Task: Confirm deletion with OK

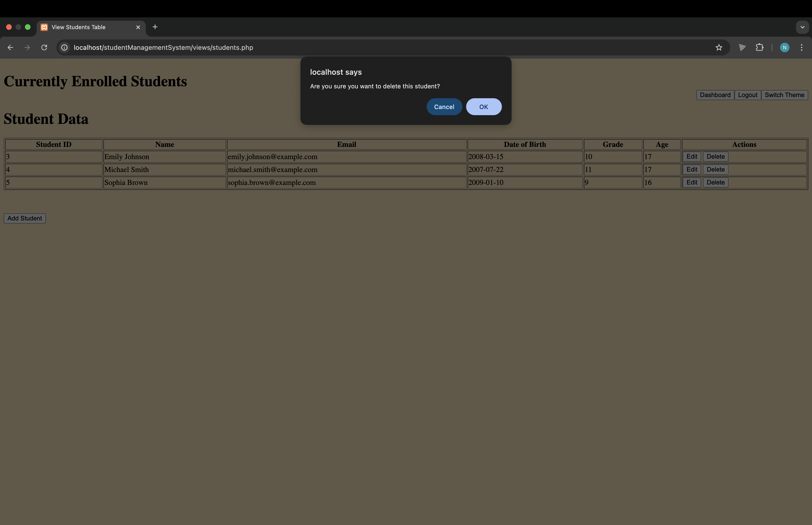Action: pyautogui.click(x=484, y=107)
